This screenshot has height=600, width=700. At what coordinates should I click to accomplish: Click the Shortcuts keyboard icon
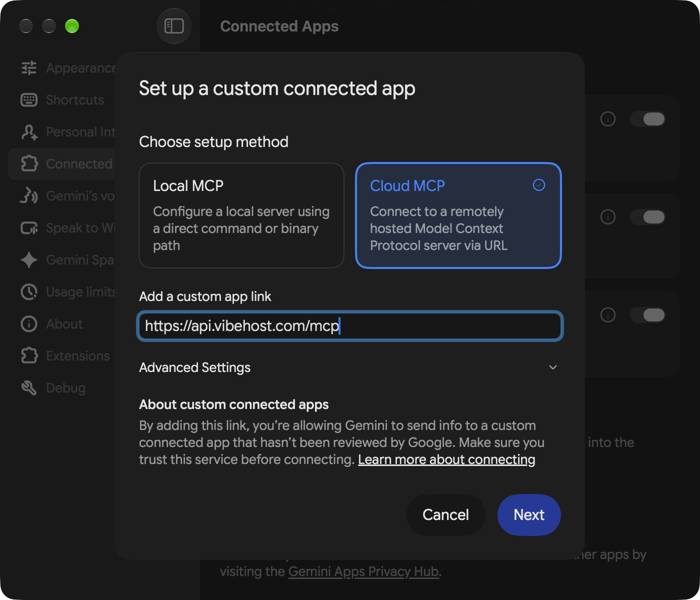point(29,100)
